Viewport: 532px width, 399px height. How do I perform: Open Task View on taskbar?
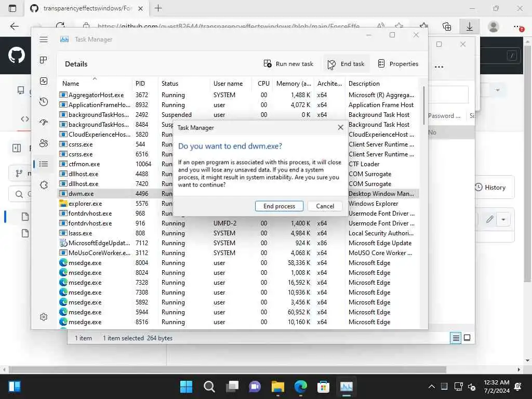tap(232, 387)
